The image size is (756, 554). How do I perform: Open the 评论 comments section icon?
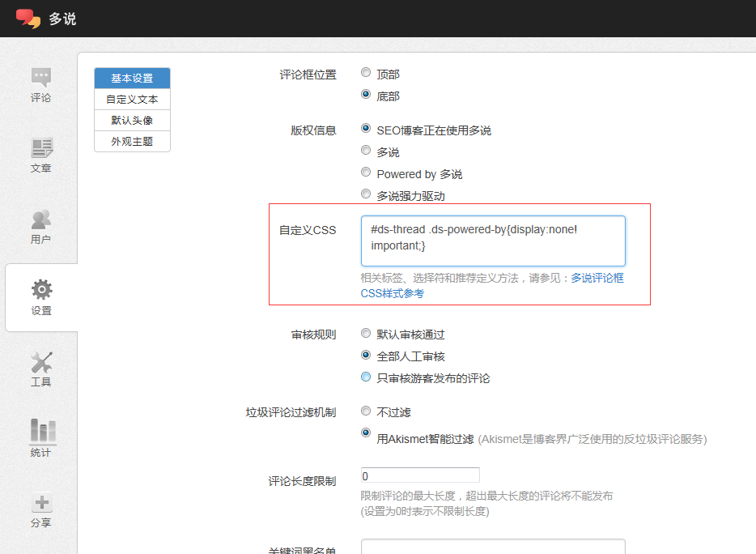41,76
